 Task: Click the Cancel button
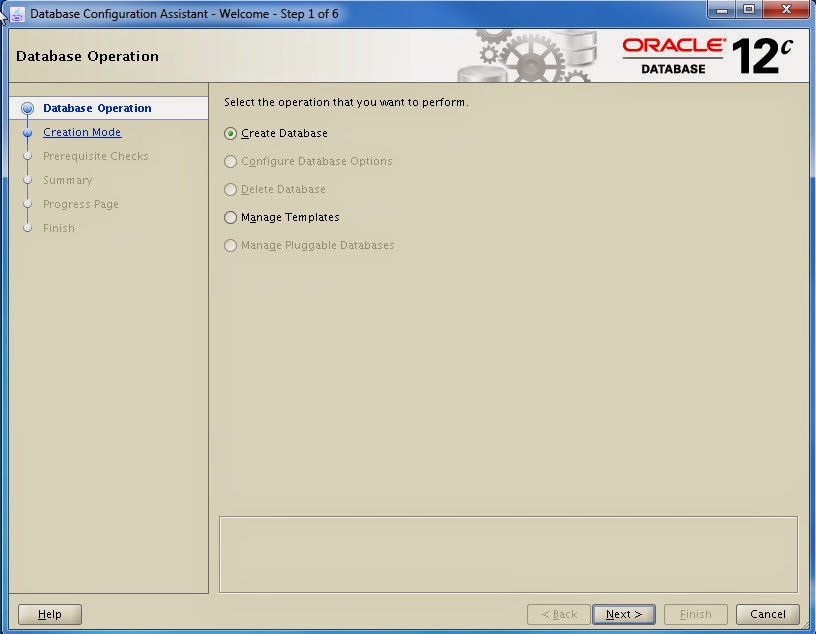767,614
